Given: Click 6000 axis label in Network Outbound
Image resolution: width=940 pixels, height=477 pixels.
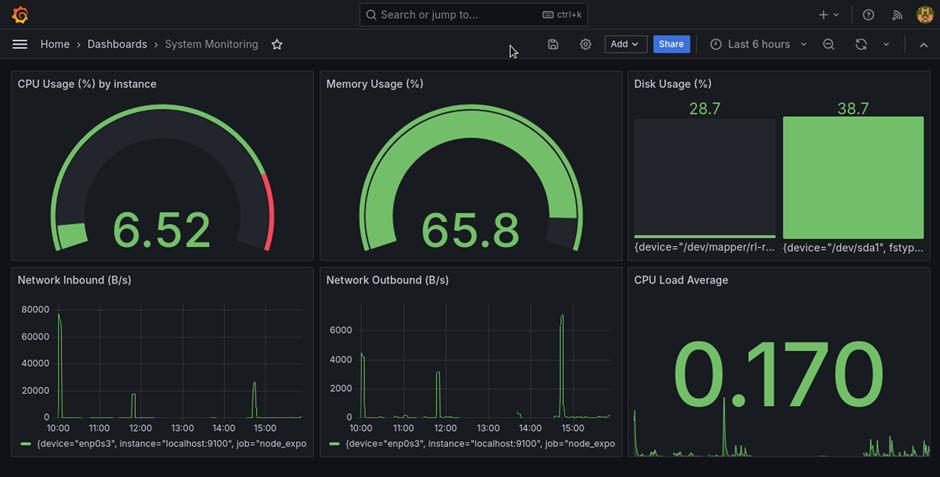Looking at the screenshot, I should tap(341, 330).
